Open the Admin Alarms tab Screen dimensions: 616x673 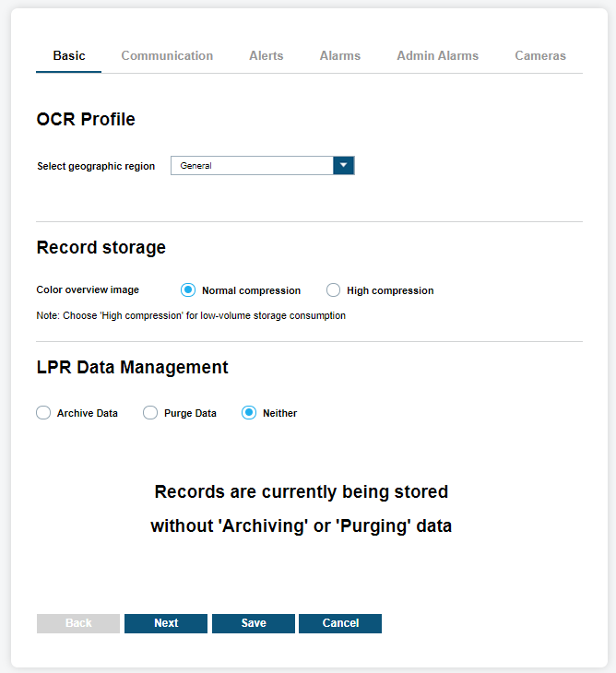click(x=437, y=56)
